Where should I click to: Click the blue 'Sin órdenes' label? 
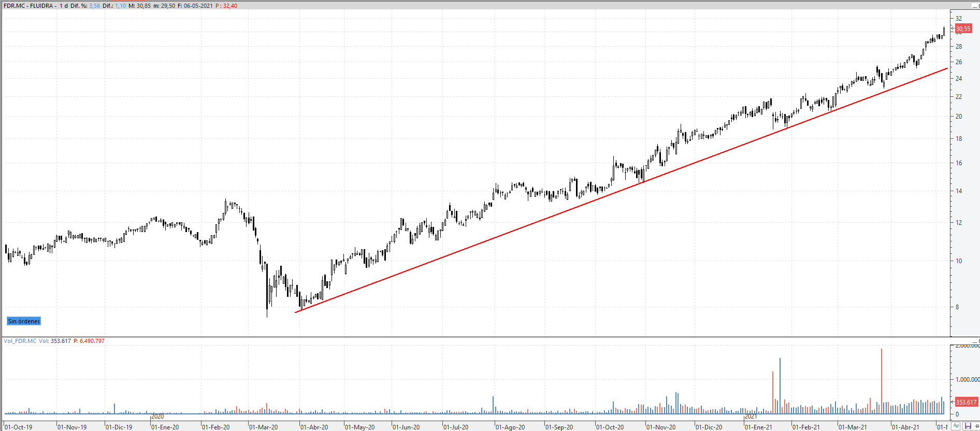pos(24,321)
